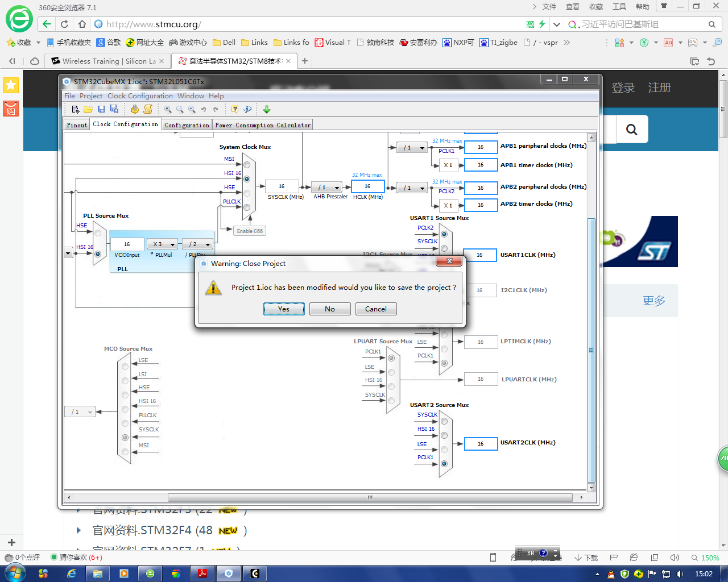
Task: Switch to Power Consumption Calculator tab
Action: point(263,125)
